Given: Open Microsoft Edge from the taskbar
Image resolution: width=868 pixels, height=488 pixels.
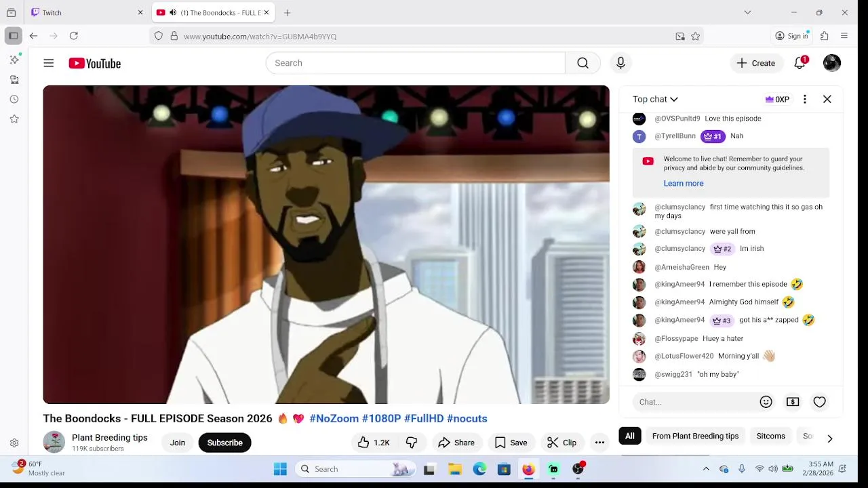Looking at the screenshot, I should tap(479, 469).
